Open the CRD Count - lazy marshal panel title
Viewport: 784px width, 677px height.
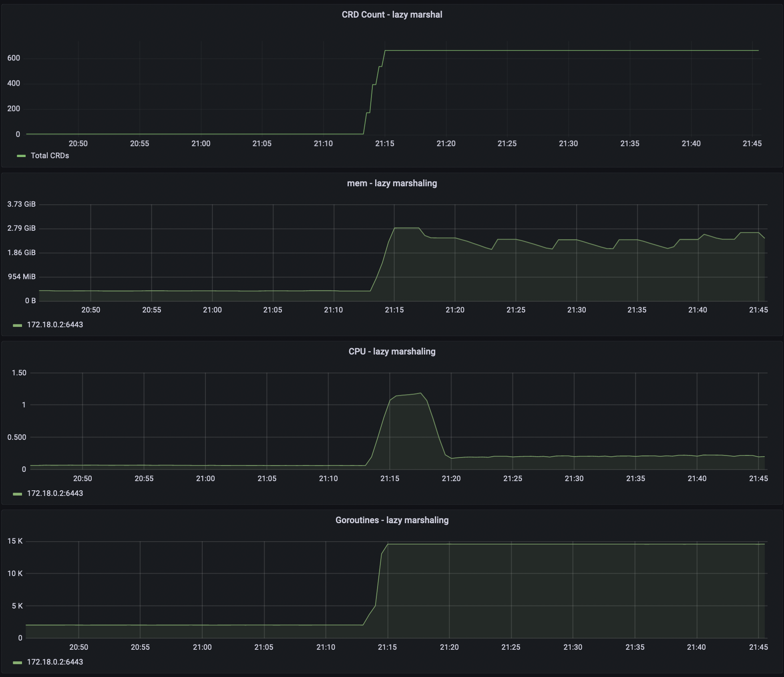click(392, 15)
